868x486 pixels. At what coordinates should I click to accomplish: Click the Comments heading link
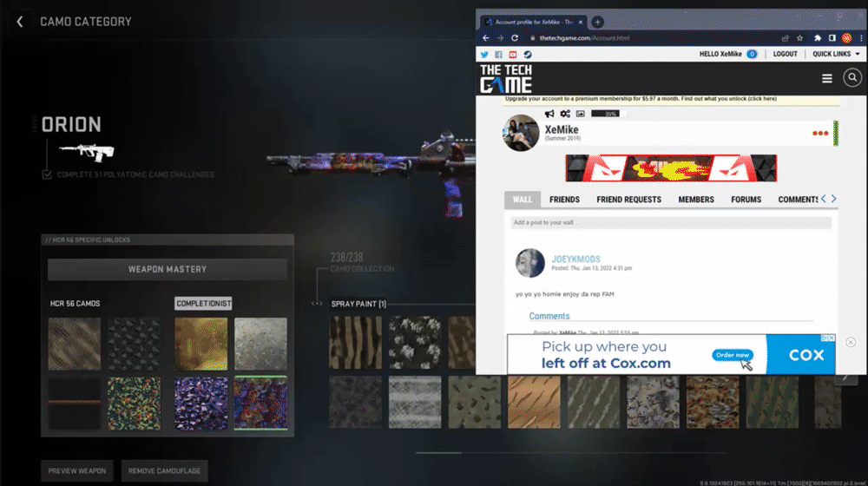click(x=549, y=316)
